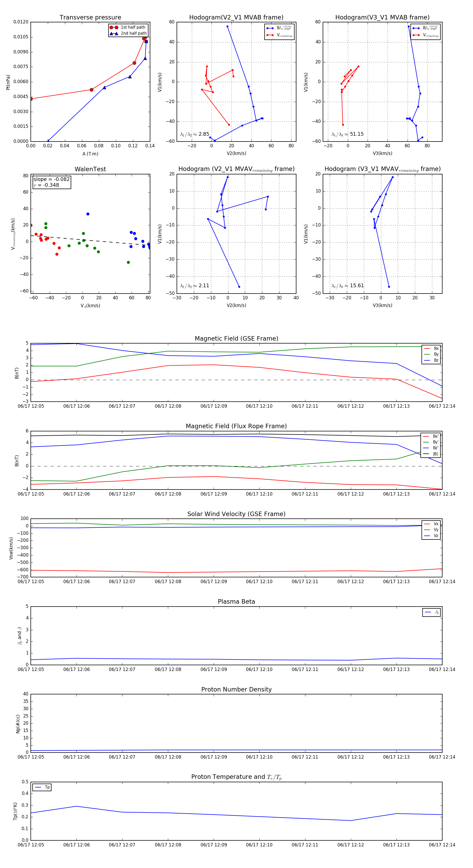The height and width of the screenshot is (868, 473).
Task: Click the "Proton Number Density" title
Action: 236,689
